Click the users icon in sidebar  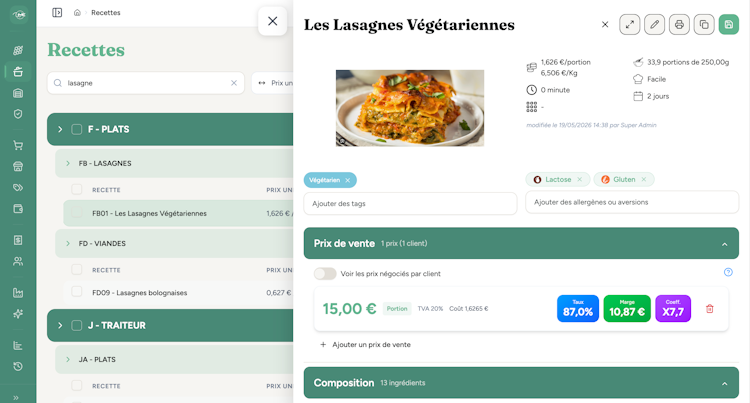coord(18,261)
